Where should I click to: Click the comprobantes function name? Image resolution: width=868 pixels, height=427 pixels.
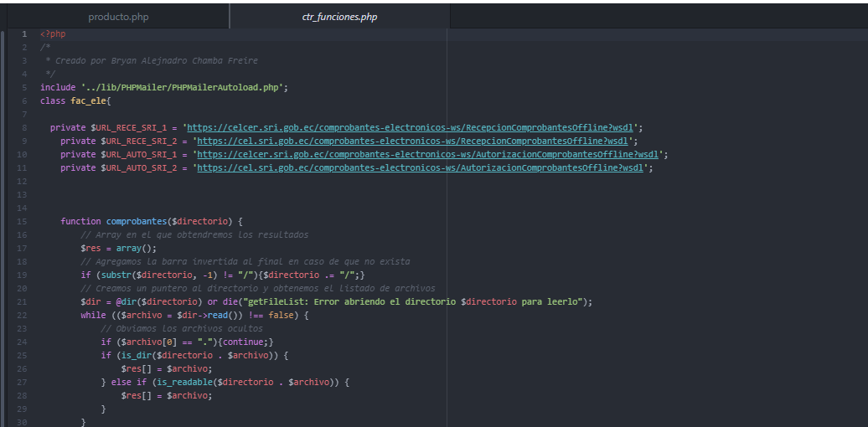(x=137, y=221)
